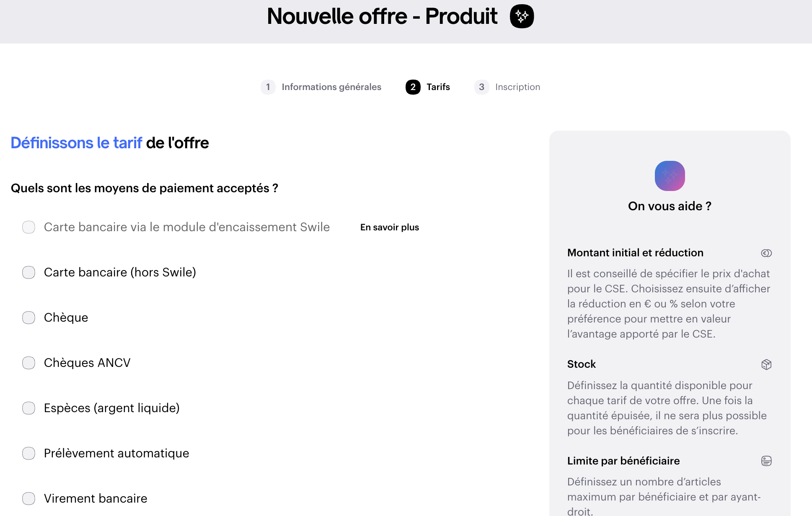This screenshot has height=516, width=812.
Task: Click step number 2 circle
Action: 413,87
